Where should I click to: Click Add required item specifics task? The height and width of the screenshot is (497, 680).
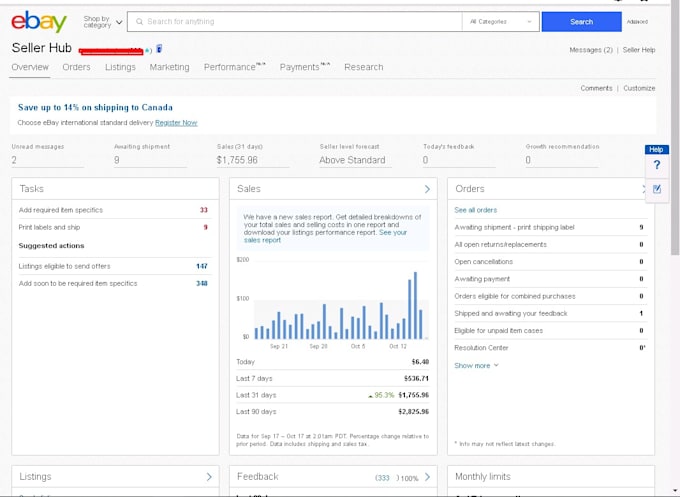113,210
